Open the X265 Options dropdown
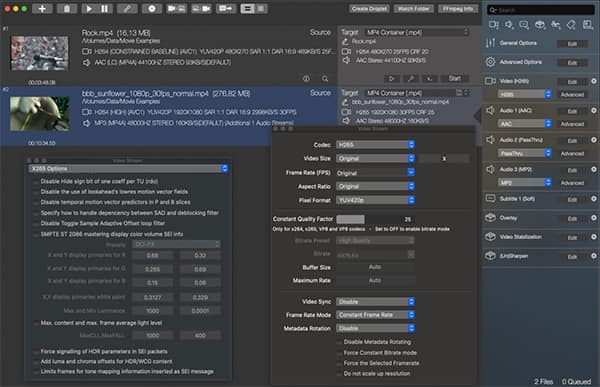The width and height of the screenshot is (600, 387). (x=128, y=168)
